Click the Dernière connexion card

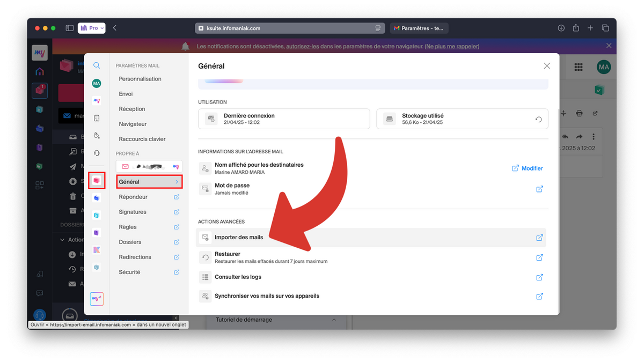284,119
